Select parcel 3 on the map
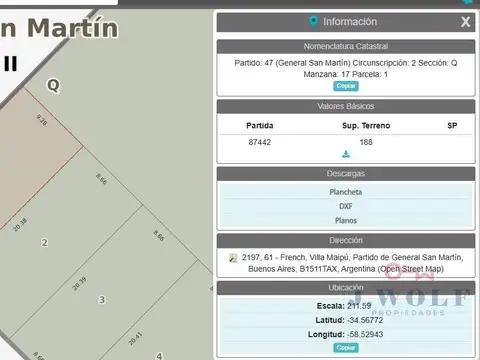The width and height of the screenshot is (480, 360). pyautogui.click(x=102, y=300)
